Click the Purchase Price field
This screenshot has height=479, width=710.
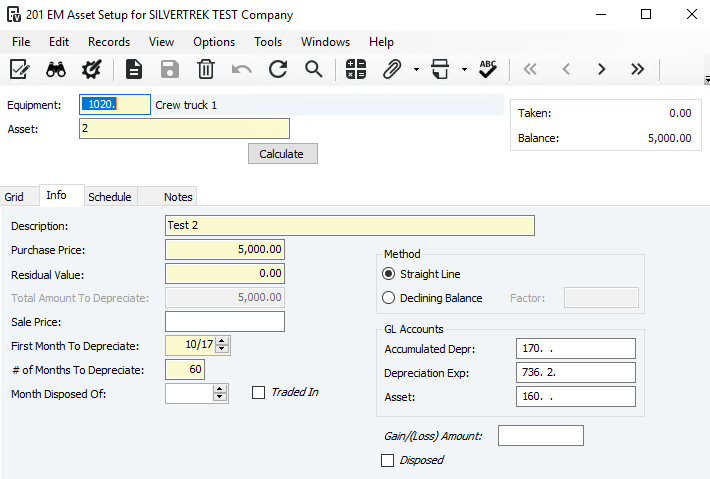coord(225,249)
